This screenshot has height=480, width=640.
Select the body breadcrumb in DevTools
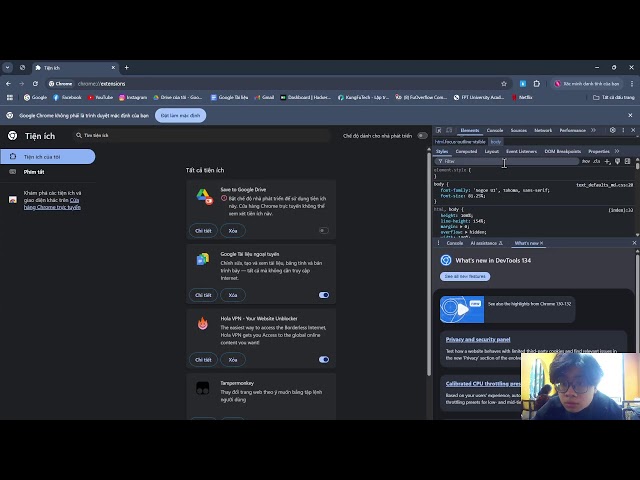pos(496,142)
